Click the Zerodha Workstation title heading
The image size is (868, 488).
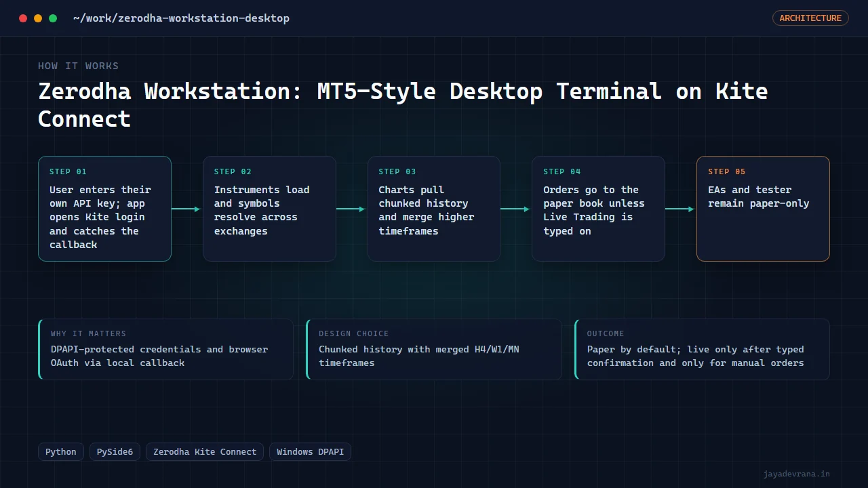click(403, 104)
